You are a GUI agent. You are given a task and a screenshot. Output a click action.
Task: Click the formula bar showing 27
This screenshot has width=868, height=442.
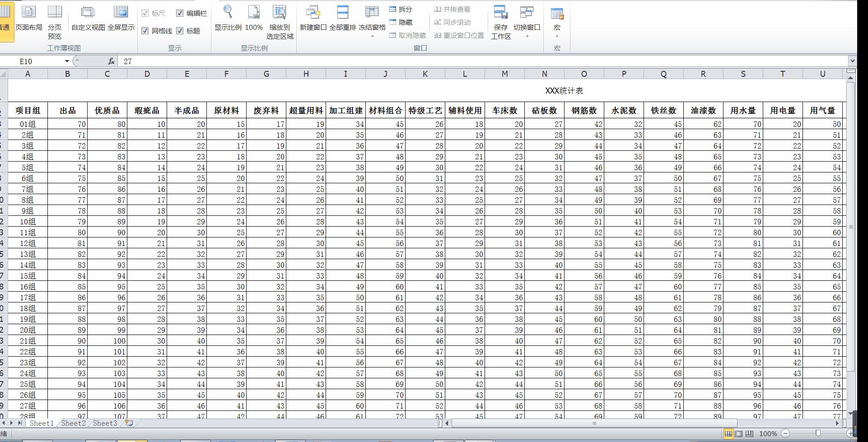coord(483,61)
